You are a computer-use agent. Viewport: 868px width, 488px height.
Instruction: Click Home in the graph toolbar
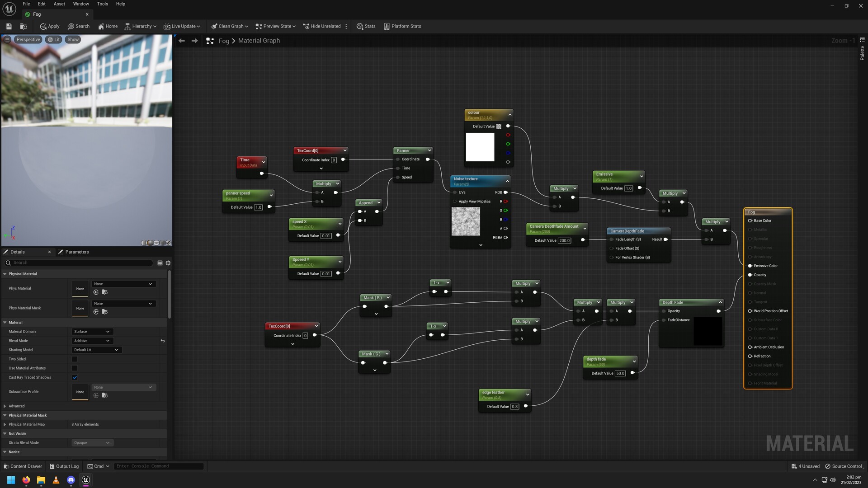108,26
